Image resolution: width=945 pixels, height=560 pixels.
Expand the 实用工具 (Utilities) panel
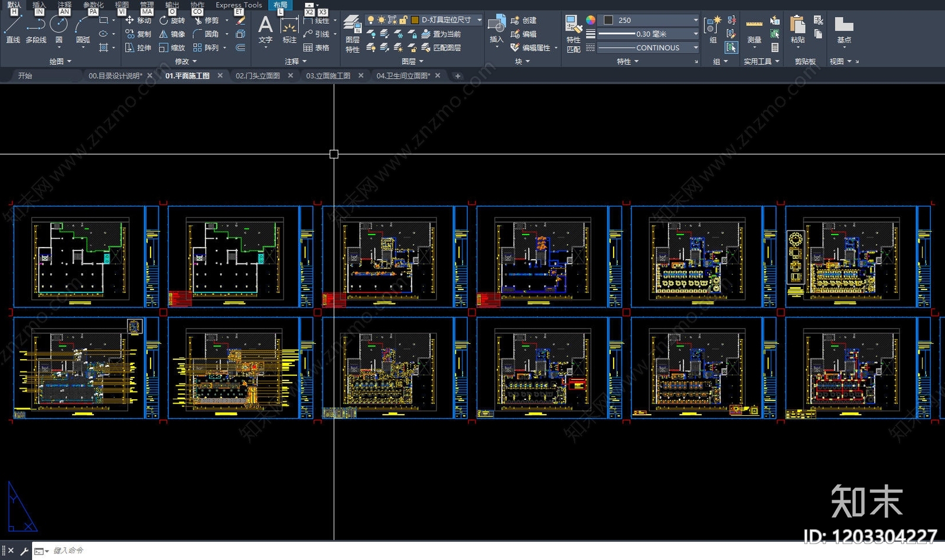[x=761, y=61]
